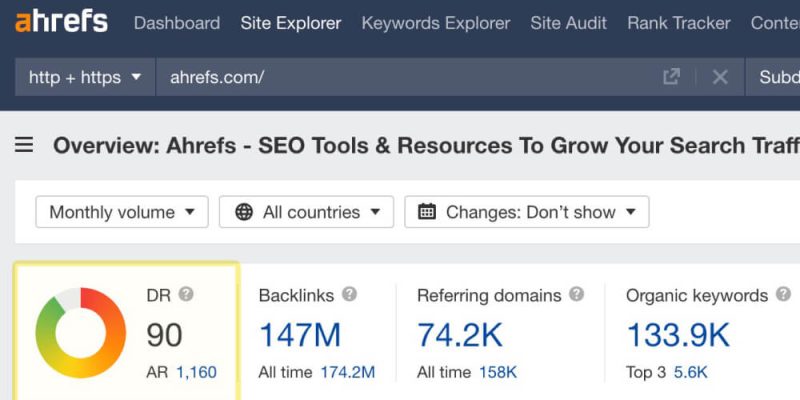Open the Monthly volume dropdown
Image resolution: width=800 pixels, height=400 pixels.
point(122,212)
